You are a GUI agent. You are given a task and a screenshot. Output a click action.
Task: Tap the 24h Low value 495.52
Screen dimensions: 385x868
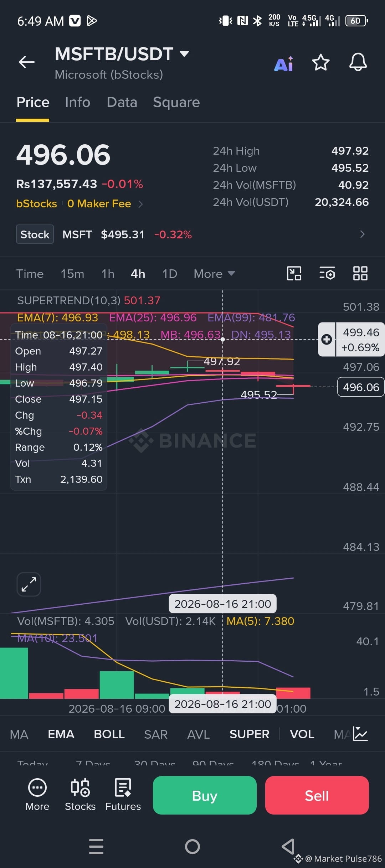pos(350,168)
